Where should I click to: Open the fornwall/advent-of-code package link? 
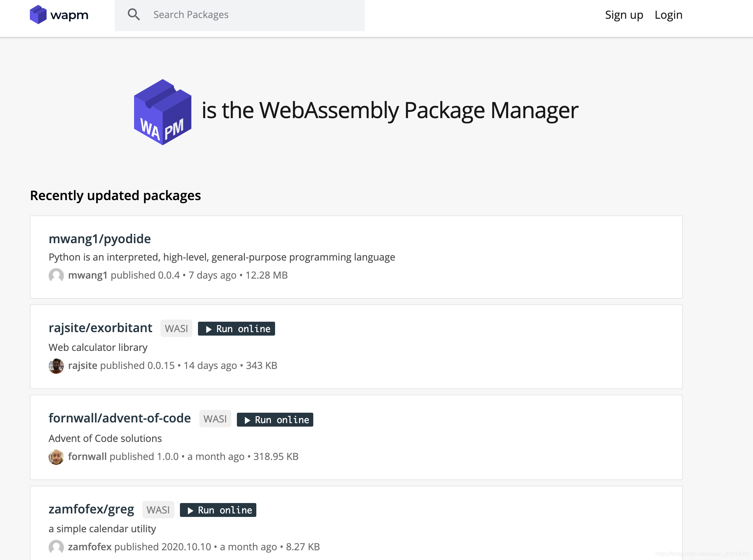click(119, 418)
